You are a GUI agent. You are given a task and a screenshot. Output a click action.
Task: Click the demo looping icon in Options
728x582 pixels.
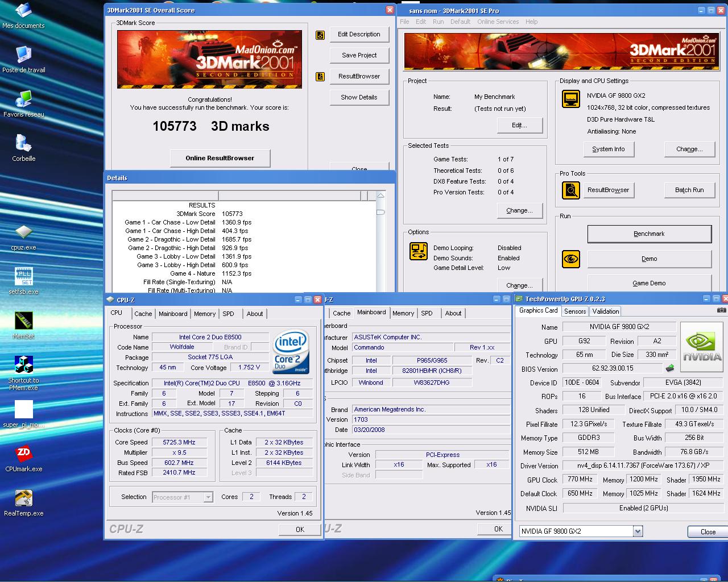coord(419,251)
